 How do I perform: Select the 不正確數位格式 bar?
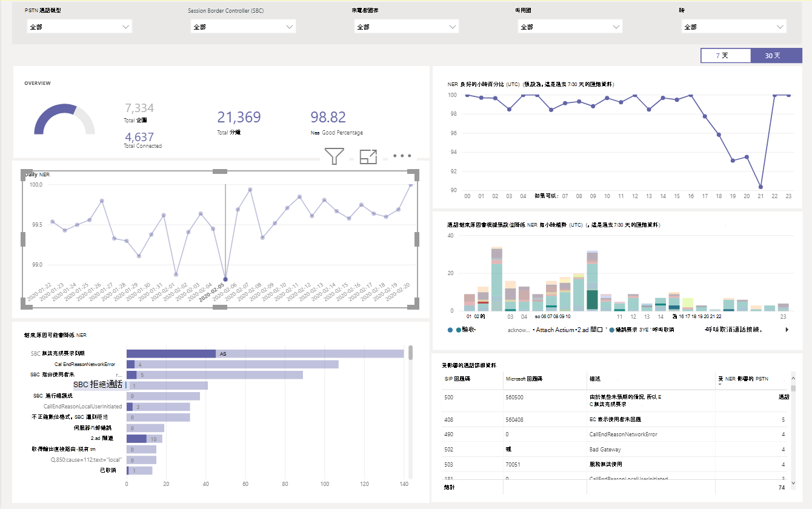click(x=158, y=417)
